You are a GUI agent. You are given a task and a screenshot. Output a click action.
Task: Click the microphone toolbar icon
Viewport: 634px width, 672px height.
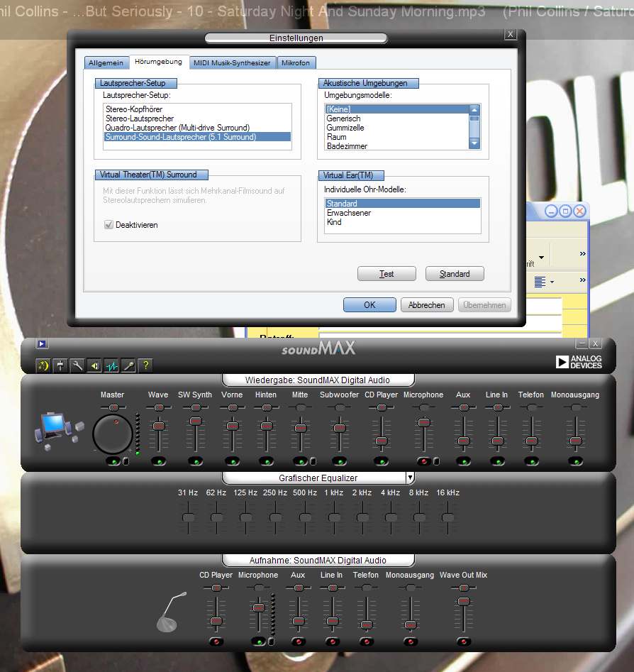[x=128, y=365]
